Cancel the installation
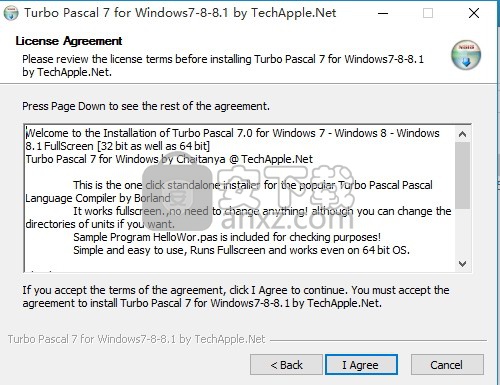The image size is (500, 385). (447, 365)
